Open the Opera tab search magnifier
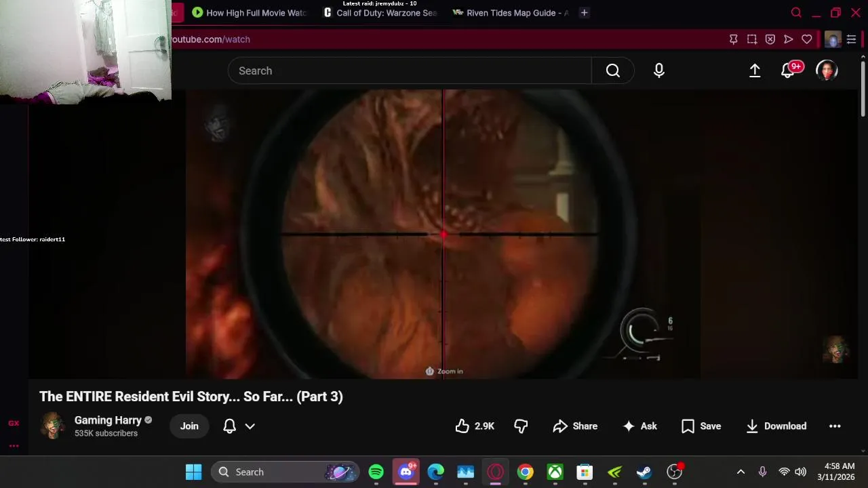 pos(797,13)
